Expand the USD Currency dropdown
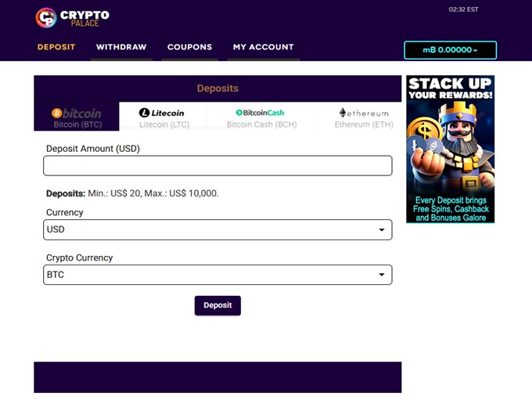Image resolution: width=532 pixels, height=400 pixels. pos(217,229)
